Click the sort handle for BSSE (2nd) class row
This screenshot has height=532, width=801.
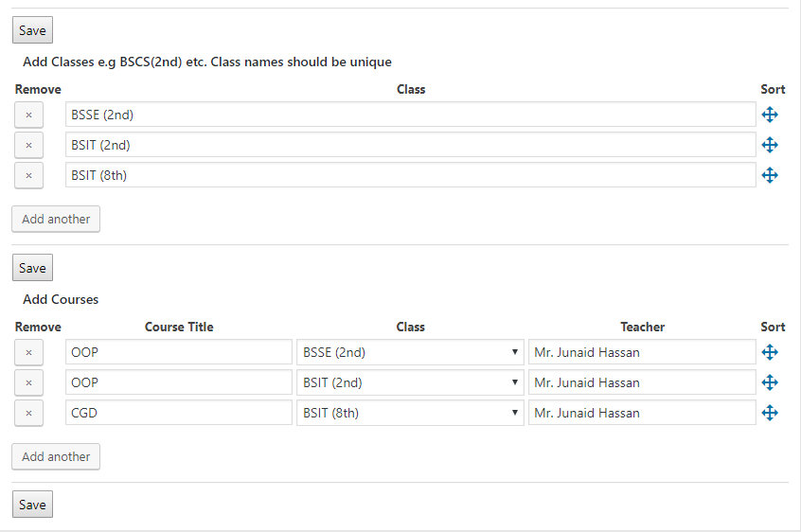pos(770,115)
